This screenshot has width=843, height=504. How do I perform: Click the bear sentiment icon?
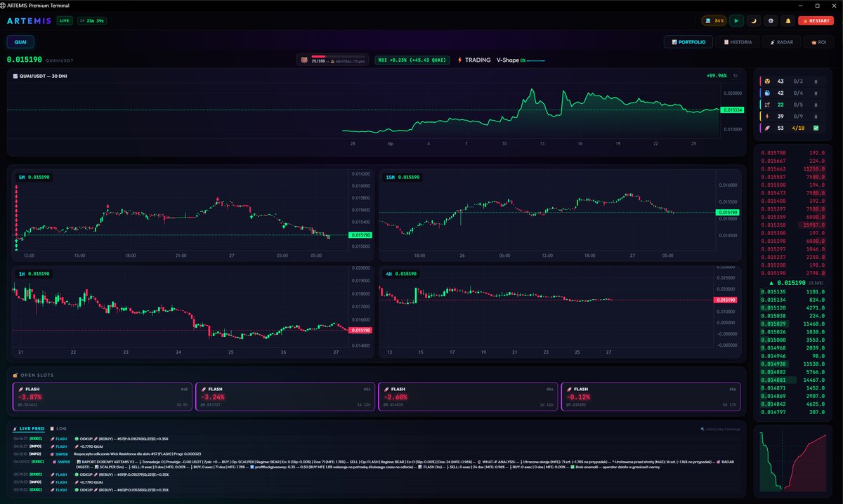pos(304,60)
